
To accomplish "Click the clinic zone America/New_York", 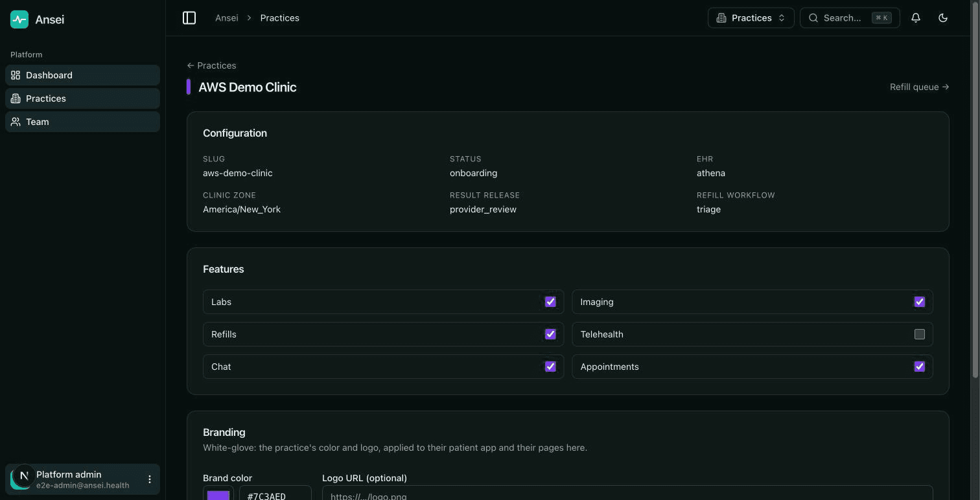I will [242, 209].
